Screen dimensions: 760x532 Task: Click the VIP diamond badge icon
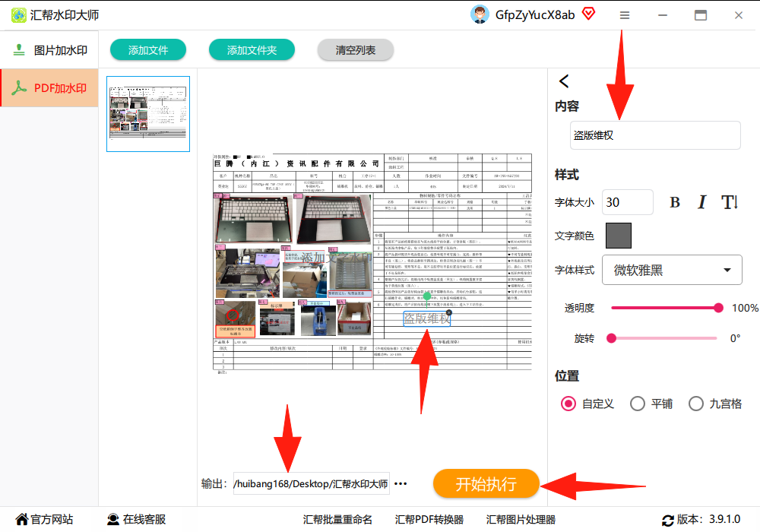588,14
